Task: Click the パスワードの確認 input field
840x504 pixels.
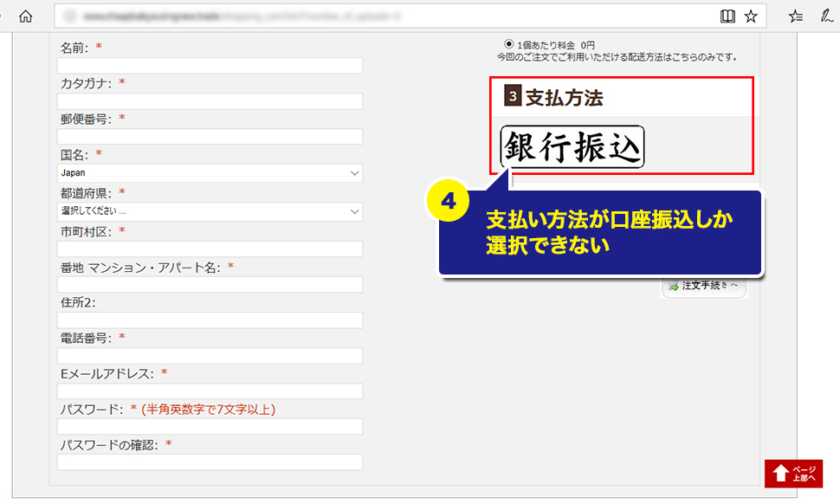Action: click(x=210, y=462)
